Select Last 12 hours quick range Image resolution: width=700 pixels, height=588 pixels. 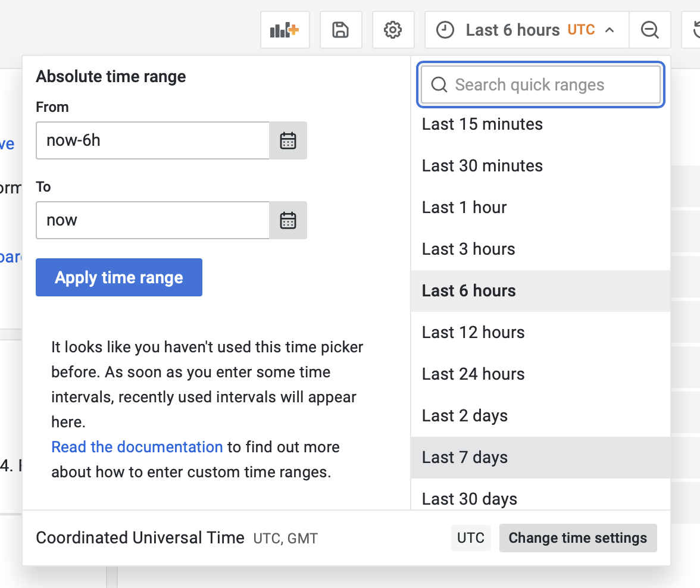tap(473, 333)
